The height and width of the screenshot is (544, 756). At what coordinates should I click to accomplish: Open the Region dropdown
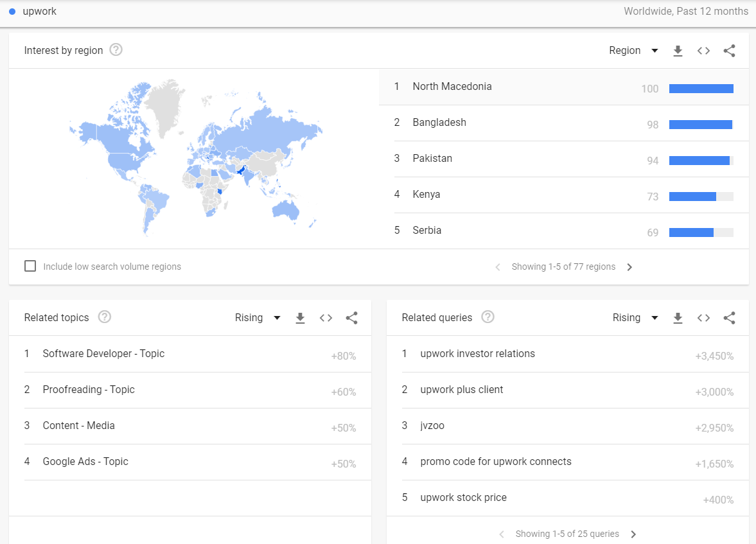633,51
